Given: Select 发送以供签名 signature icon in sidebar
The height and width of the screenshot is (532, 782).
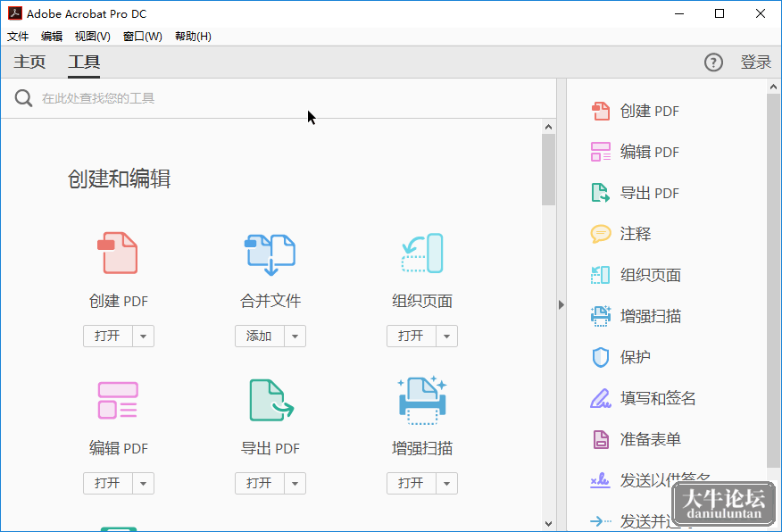Looking at the screenshot, I should (600, 480).
